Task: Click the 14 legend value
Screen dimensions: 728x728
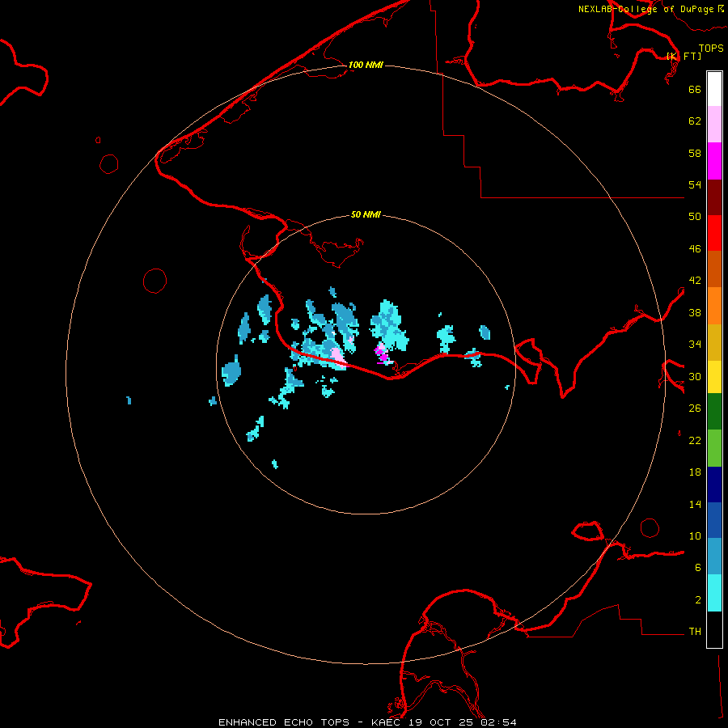Action: pyautogui.click(x=695, y=504)
